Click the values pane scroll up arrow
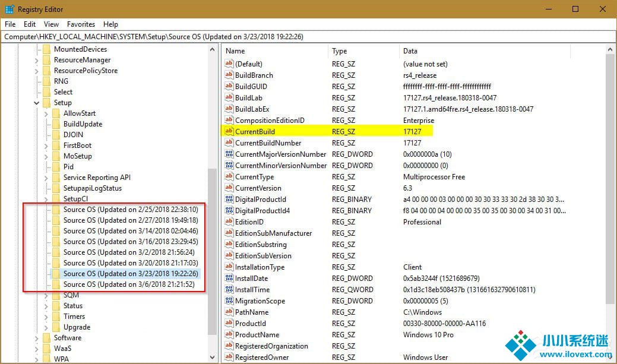 coord(610,50)
